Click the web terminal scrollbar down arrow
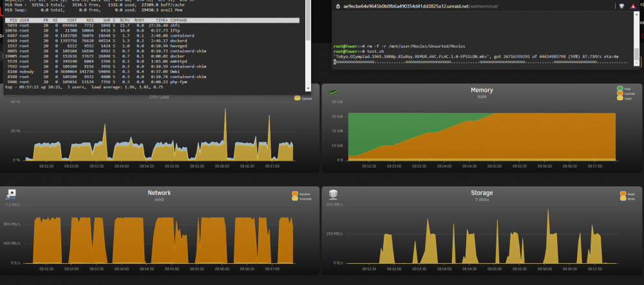 tap(637, 63)
